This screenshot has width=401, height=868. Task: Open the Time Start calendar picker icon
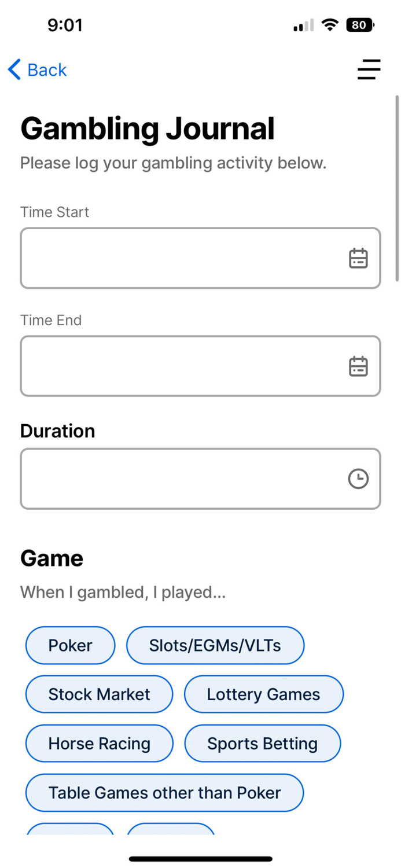[x=358, y=258]
